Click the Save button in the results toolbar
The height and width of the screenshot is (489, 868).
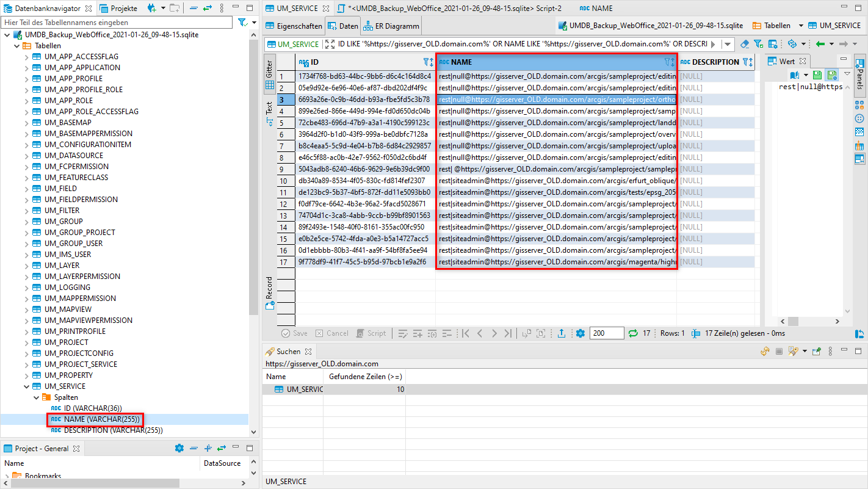[294, 333]
